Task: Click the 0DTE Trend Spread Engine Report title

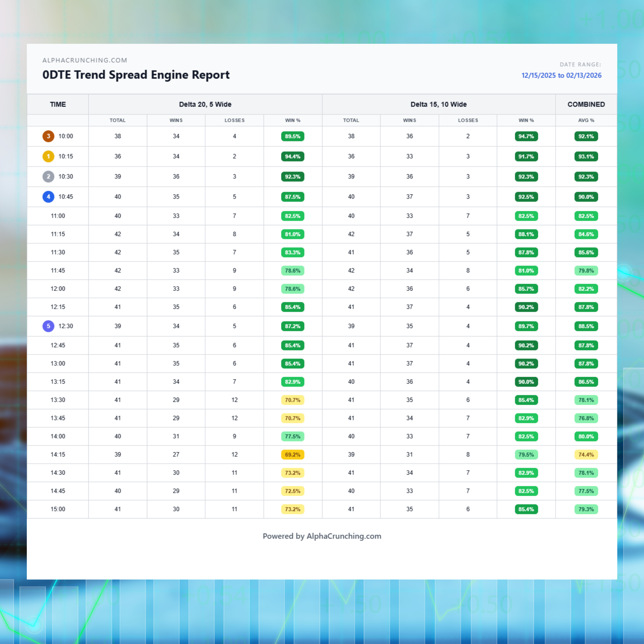Action: pos(136,75)
